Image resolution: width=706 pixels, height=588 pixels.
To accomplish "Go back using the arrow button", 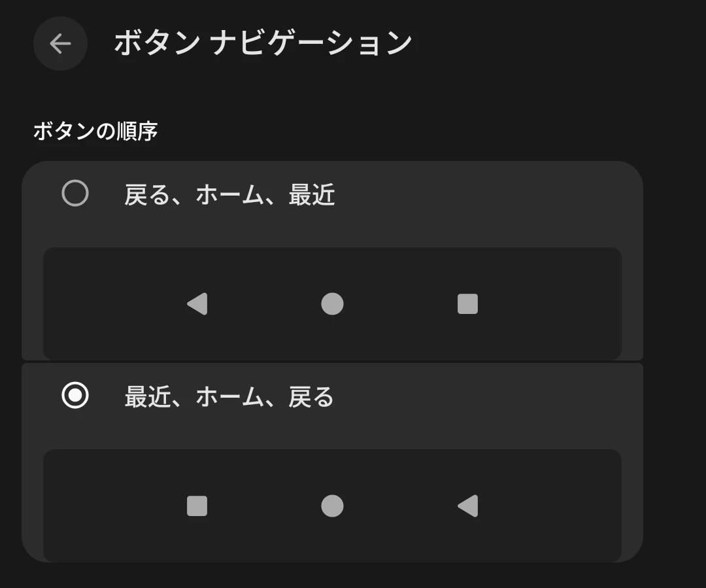I will tap(60, 44).
